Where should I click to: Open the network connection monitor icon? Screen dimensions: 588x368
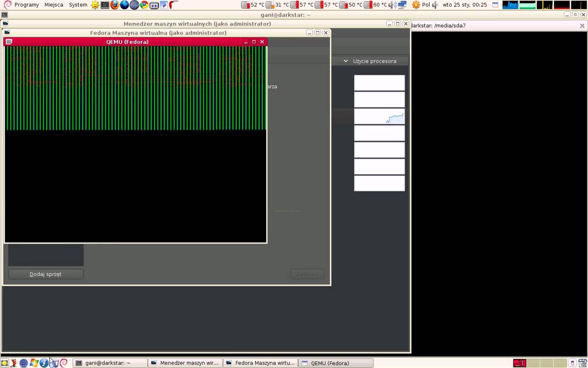(x=402, y=5)
